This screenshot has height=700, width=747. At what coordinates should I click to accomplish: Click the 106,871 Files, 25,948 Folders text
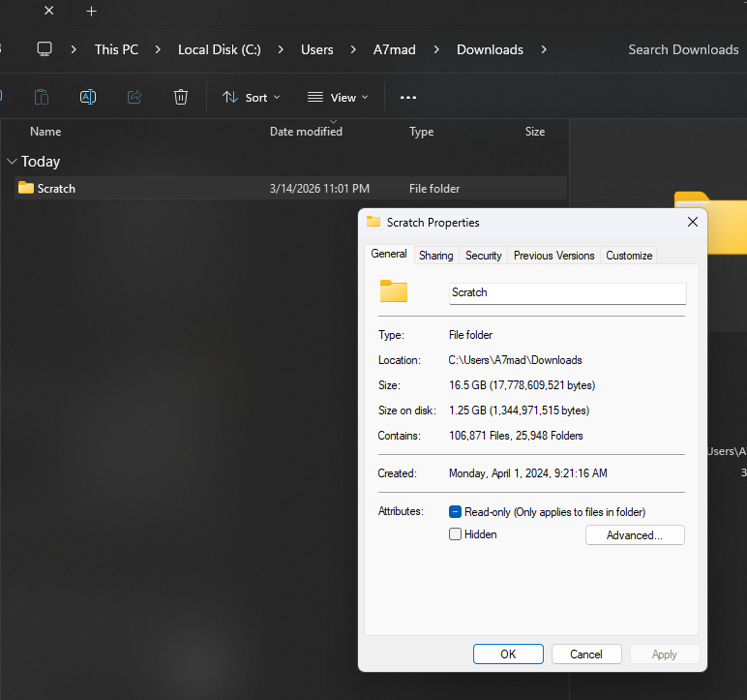(x=516, y=436)
